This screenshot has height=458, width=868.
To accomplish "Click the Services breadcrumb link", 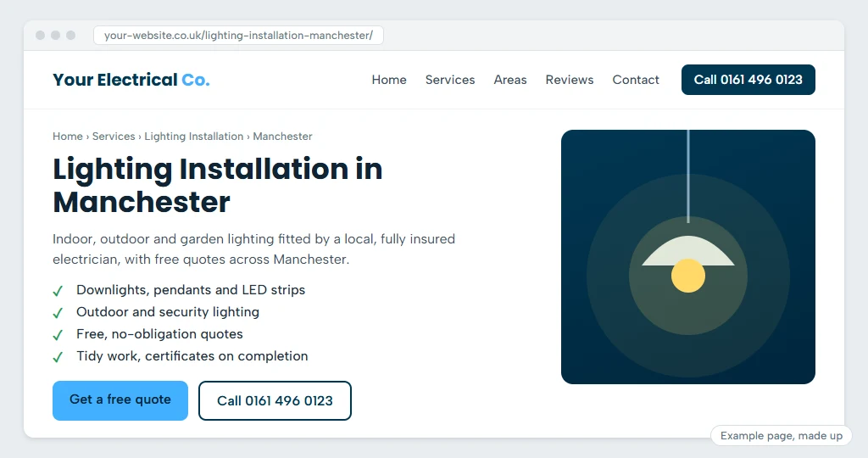I will (114, 137).
